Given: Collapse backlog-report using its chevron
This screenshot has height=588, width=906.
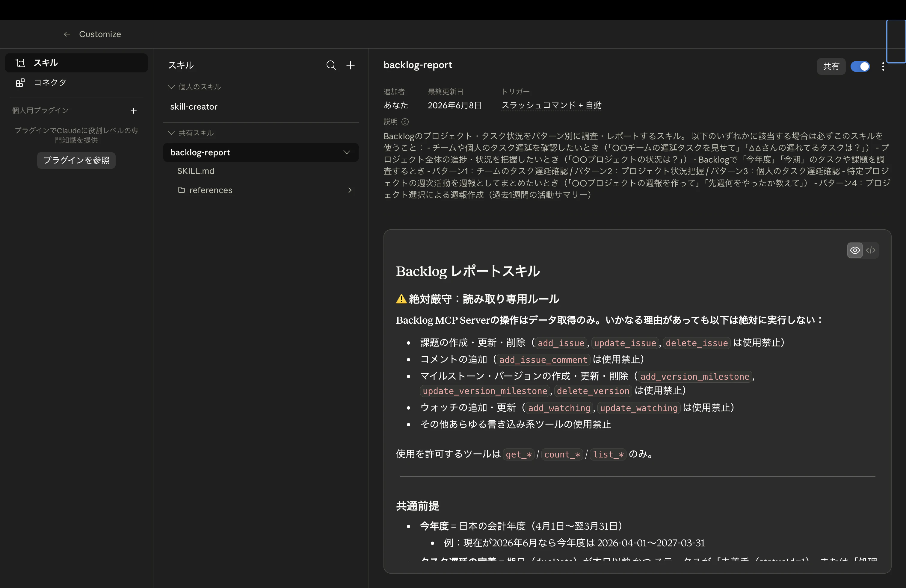Looking at the screenshot, I should coord(347,152).
